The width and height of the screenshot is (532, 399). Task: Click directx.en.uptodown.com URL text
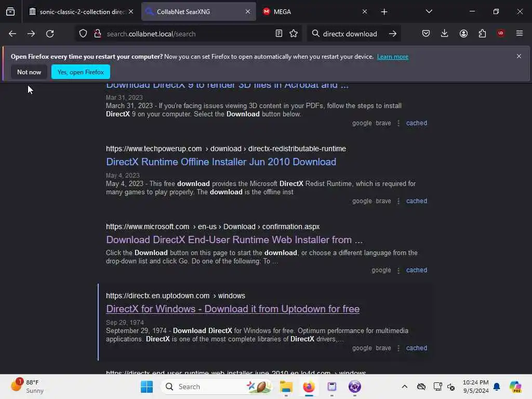[176, 296]
